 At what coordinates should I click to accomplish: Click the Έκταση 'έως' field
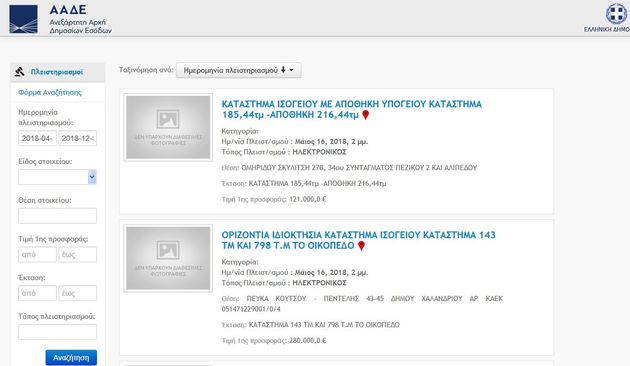[x=78, y=293]
